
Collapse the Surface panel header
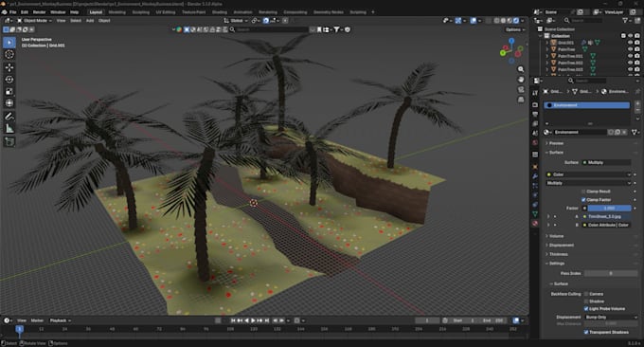click(556, 153)
